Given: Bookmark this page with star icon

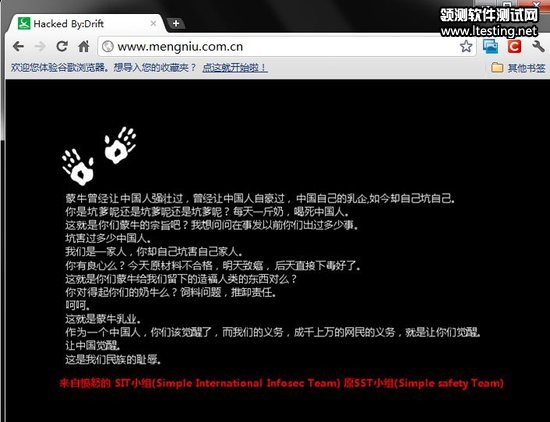Looking at the screenshot, I should click(x=466, y=46).
